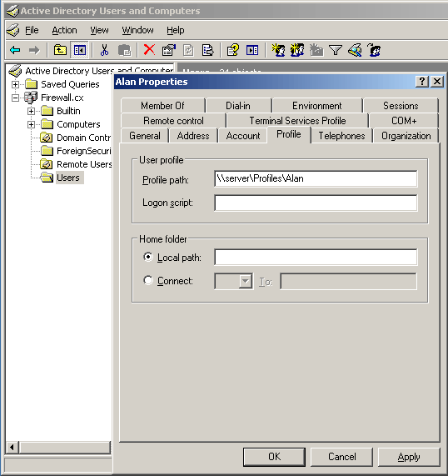Click the Add to group toolbar icon
Viewport: 448px width, 476px height.
coord(374,50)
